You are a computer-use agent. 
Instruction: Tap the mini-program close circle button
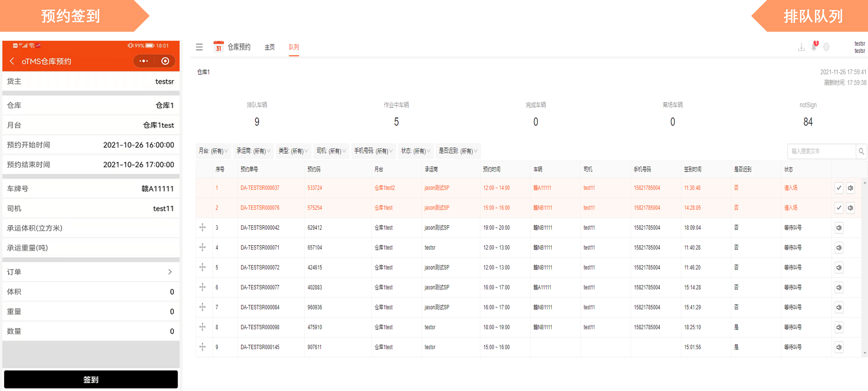(165, 61)
